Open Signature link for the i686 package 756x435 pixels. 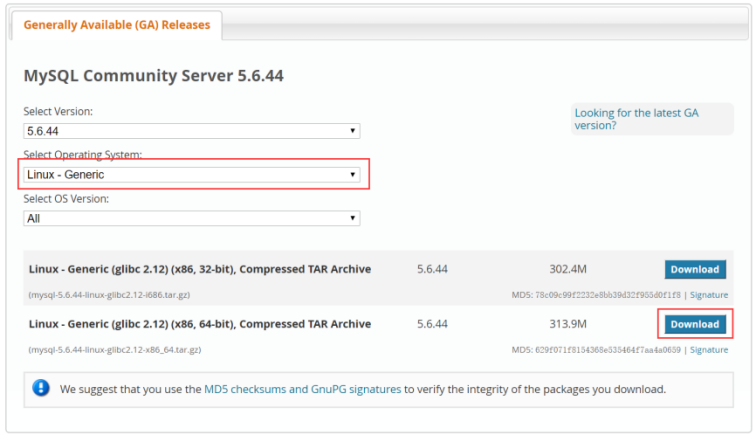(x=709, y=295)
